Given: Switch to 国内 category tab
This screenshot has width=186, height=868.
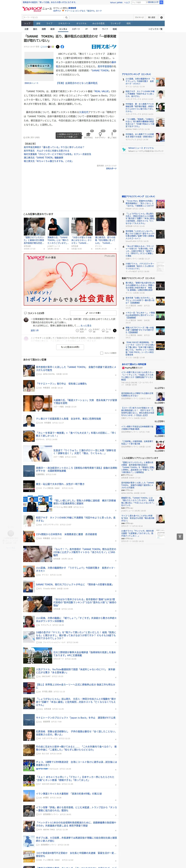Looking at the screenshot, I should [35, 29].
